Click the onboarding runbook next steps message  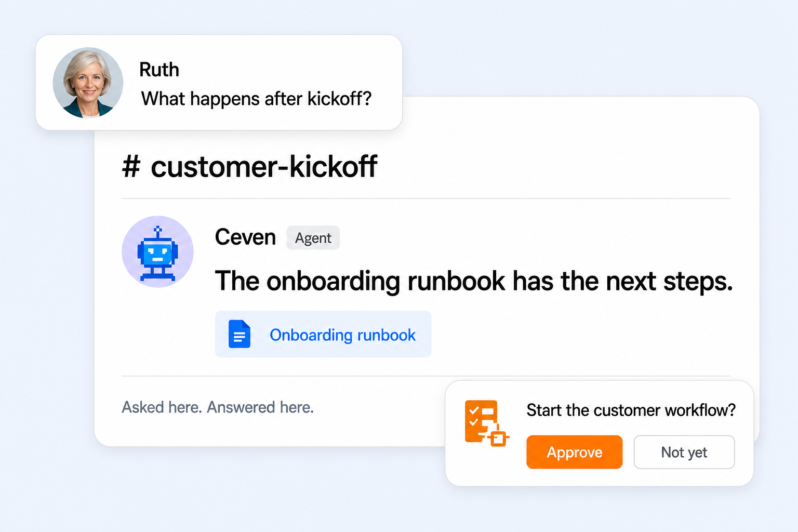(x=474, y=281)
